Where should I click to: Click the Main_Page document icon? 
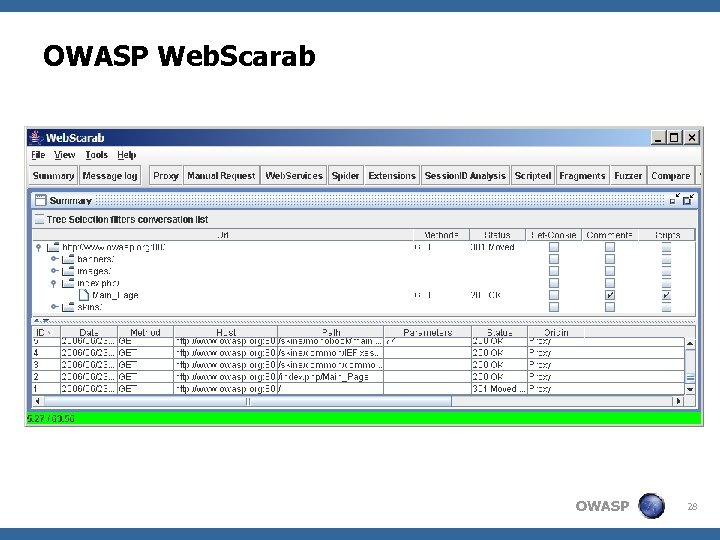coord(84,295)
